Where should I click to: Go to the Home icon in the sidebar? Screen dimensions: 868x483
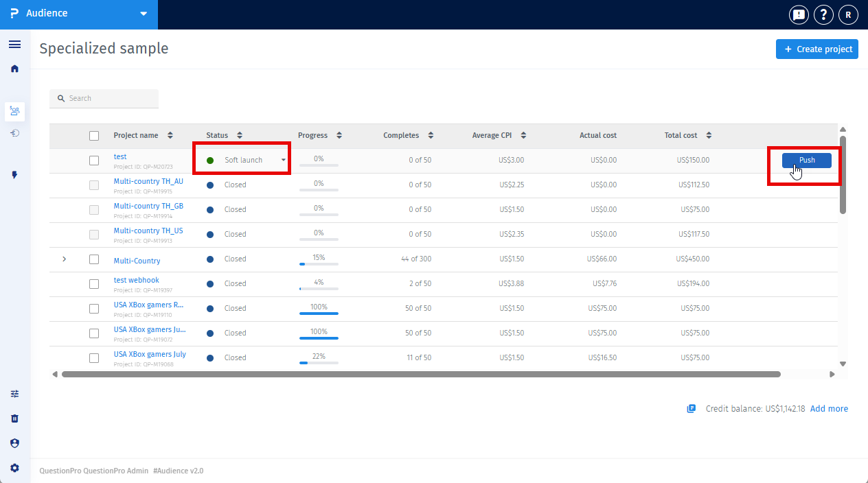14,69
